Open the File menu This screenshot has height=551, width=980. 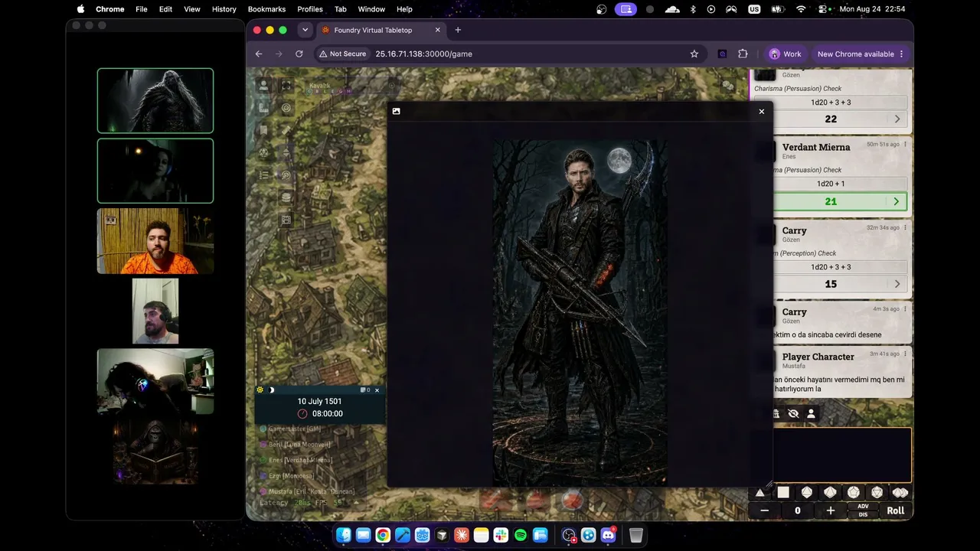(x=142, y=9)
